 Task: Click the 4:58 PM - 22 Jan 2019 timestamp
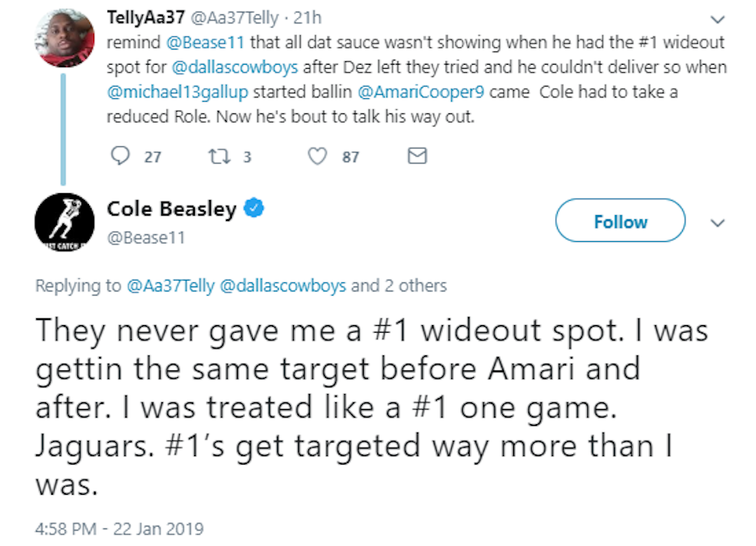click(118, 529)
